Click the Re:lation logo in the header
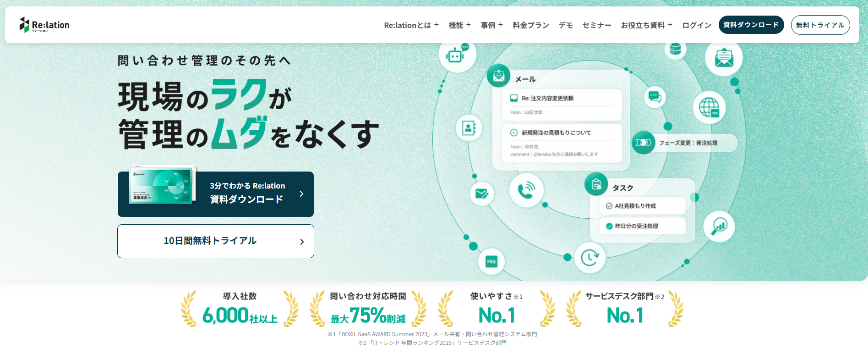This screenshot has width=868, height=349. pos(44,25)
